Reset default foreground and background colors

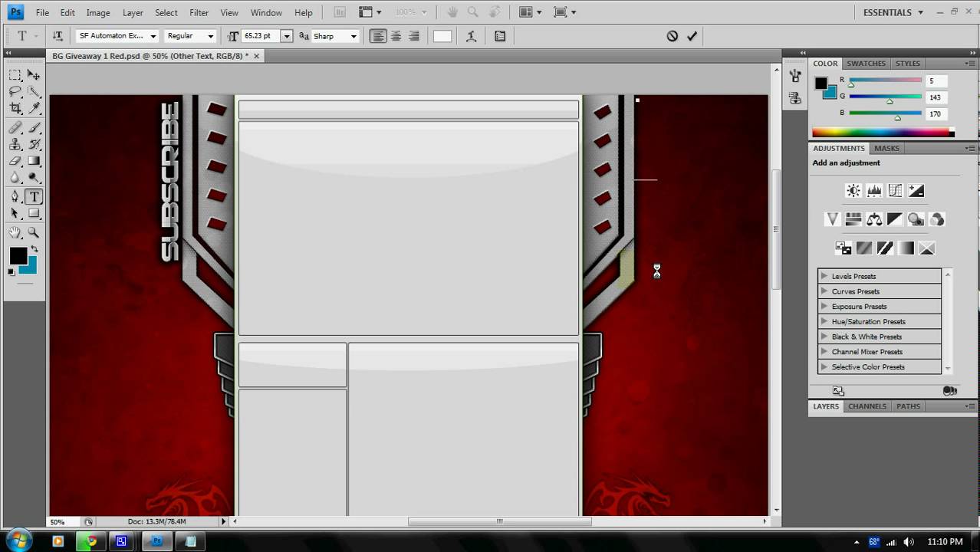(12, 271)
